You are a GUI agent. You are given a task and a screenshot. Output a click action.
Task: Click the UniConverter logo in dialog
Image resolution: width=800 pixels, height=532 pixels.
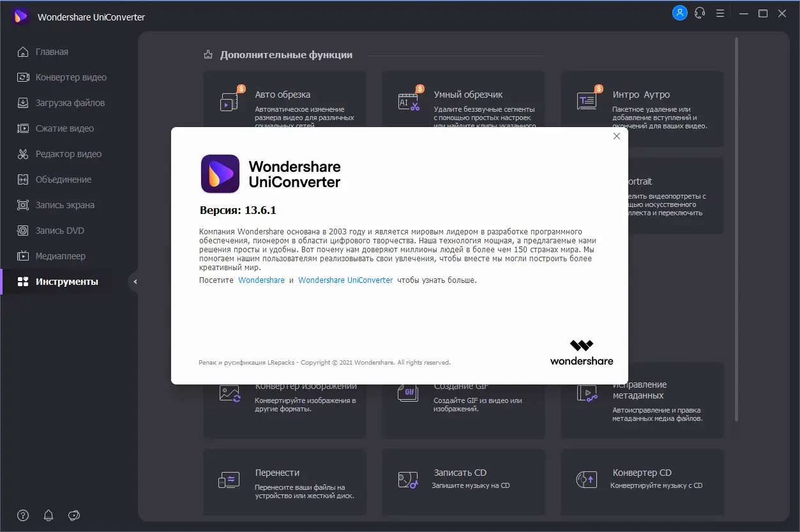coord(220,174)
